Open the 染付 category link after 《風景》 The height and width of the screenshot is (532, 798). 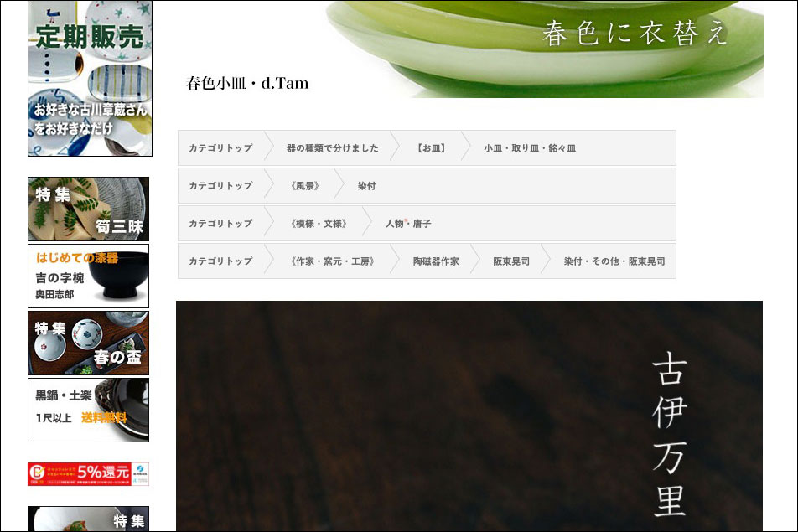point(366,186)
